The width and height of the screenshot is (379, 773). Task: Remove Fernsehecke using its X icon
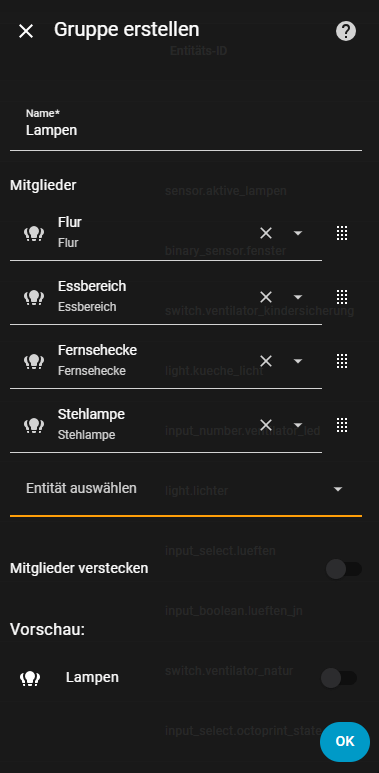266,361
